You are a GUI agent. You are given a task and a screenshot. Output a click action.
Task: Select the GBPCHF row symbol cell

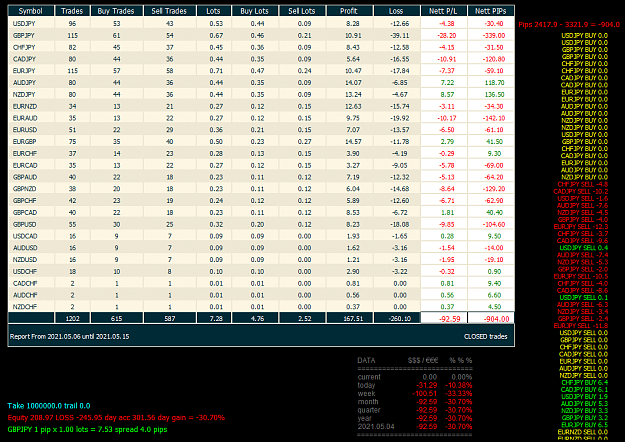click(31, 200)
